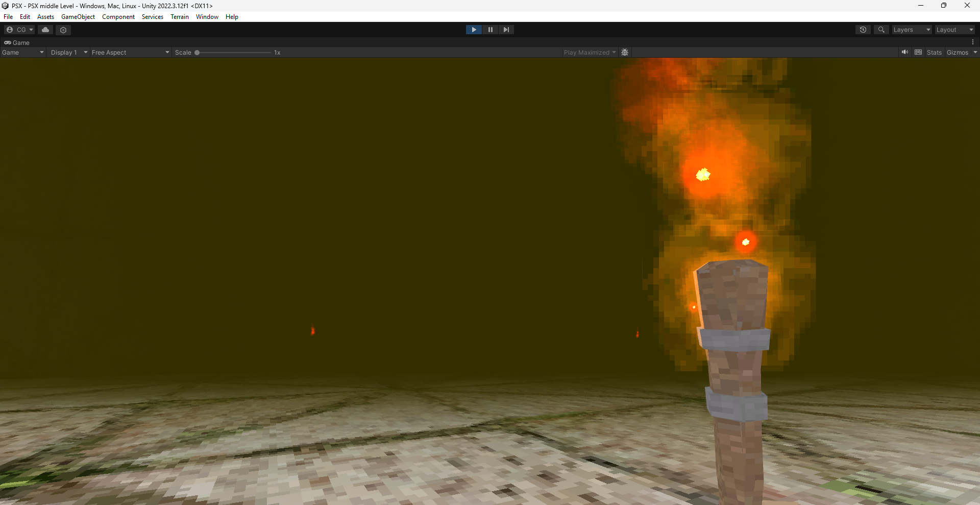Open the CG account menu
Image resolution: width=980 pixels, height=505 pixels.
point(19,30)
